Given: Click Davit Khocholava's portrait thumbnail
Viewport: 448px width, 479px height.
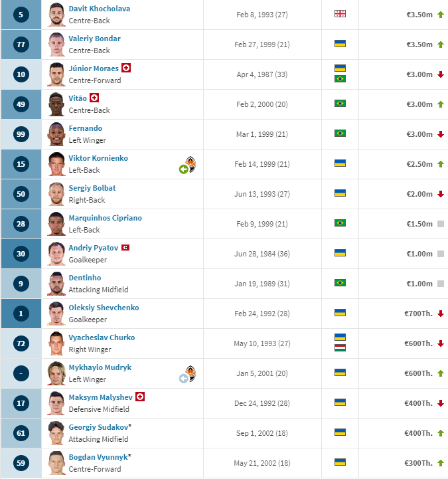Looking at the screenshot, I should coord(56,14).
